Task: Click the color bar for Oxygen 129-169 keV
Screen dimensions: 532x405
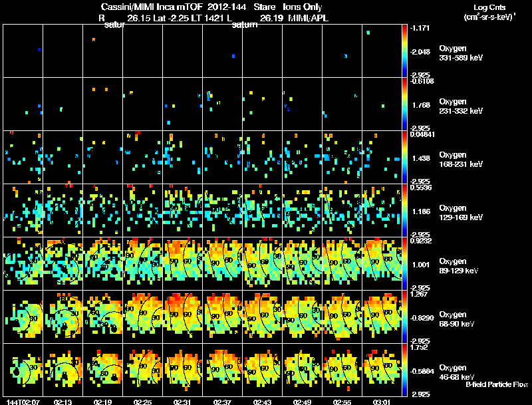Action: coord(404,210)
